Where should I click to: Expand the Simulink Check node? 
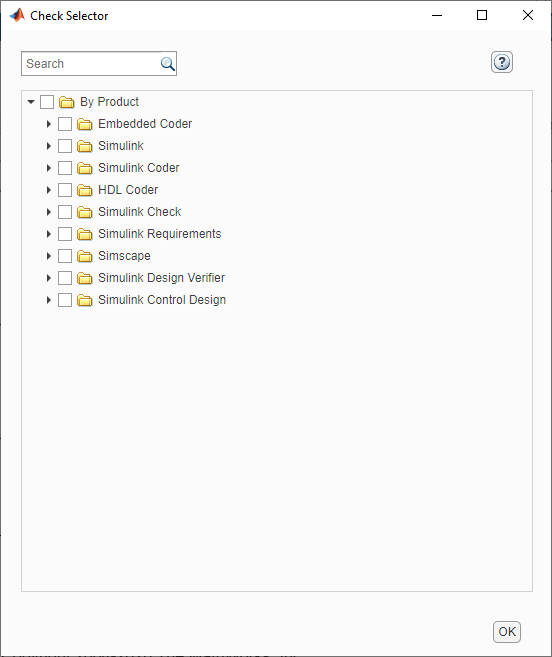tap(49, 212)
